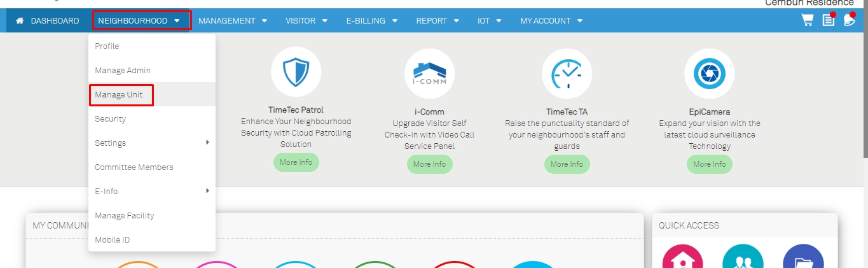
Task: Click the TimeTec Patrol shield icon
Action: (x=296, y=73)
